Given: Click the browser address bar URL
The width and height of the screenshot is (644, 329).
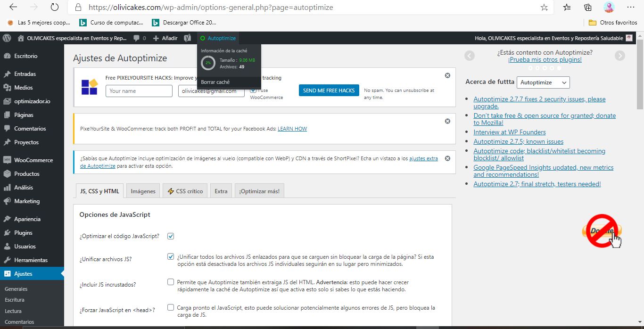Looking at the screenshot, I should (211, 8).
